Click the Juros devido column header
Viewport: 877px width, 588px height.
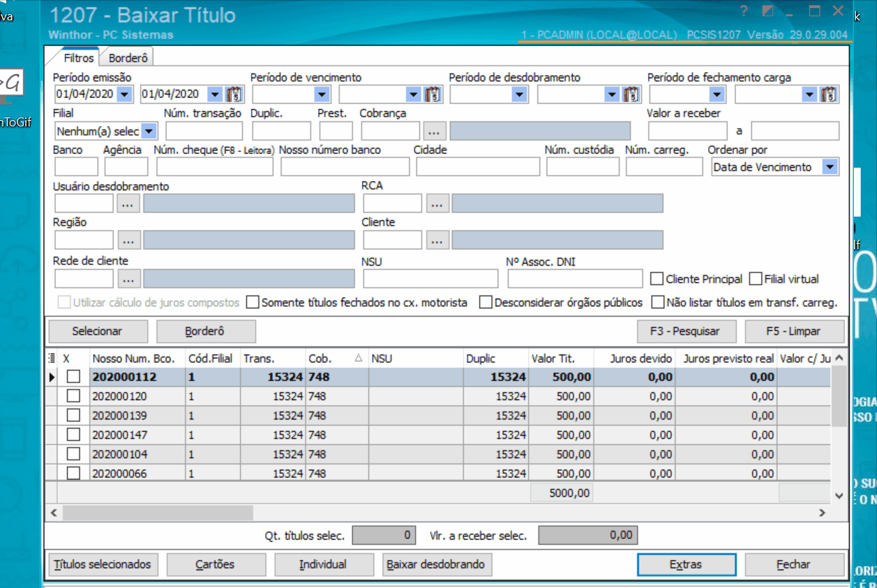tap(635, 359)
